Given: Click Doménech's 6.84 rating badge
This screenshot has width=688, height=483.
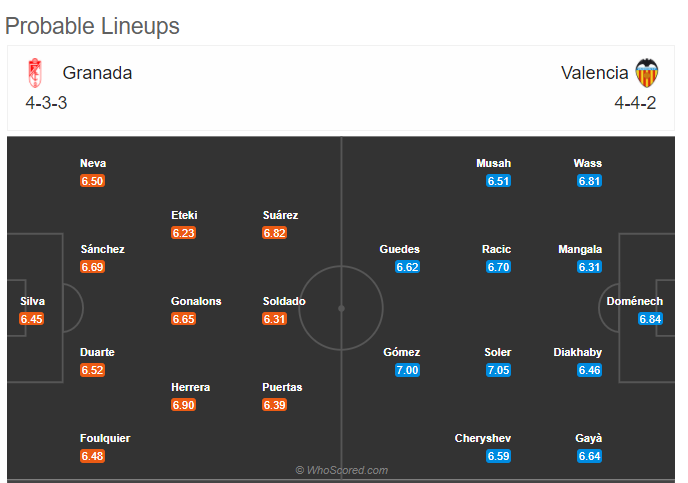Looking at the screenshot, I should (650, 319).
